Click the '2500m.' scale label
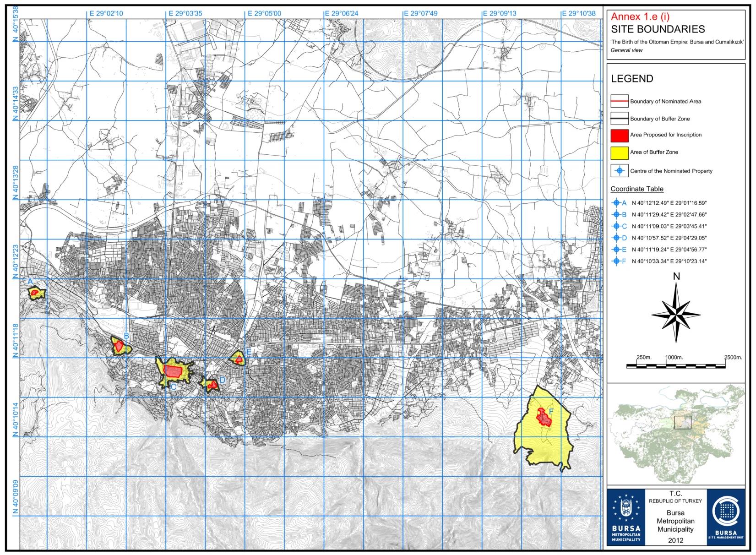The image size is (756, 555). coord(733,357)
